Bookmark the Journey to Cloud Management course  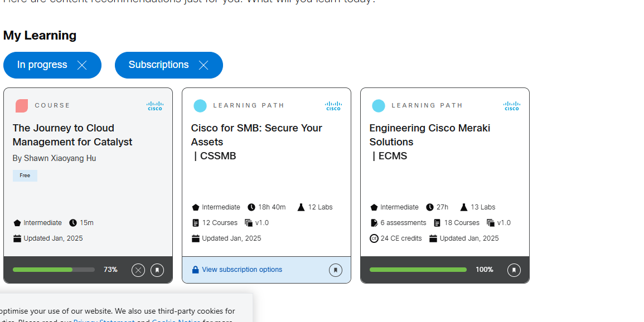(x=157, y=270)
